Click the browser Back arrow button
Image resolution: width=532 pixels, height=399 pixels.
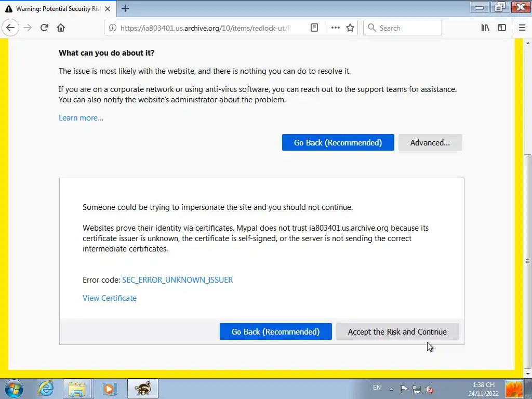click(x=10, y=28)
